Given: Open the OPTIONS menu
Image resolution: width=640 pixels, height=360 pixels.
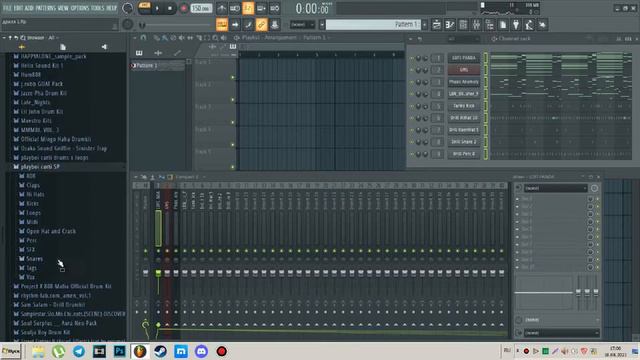Looking at the screenshot, I should coord(80,8).
